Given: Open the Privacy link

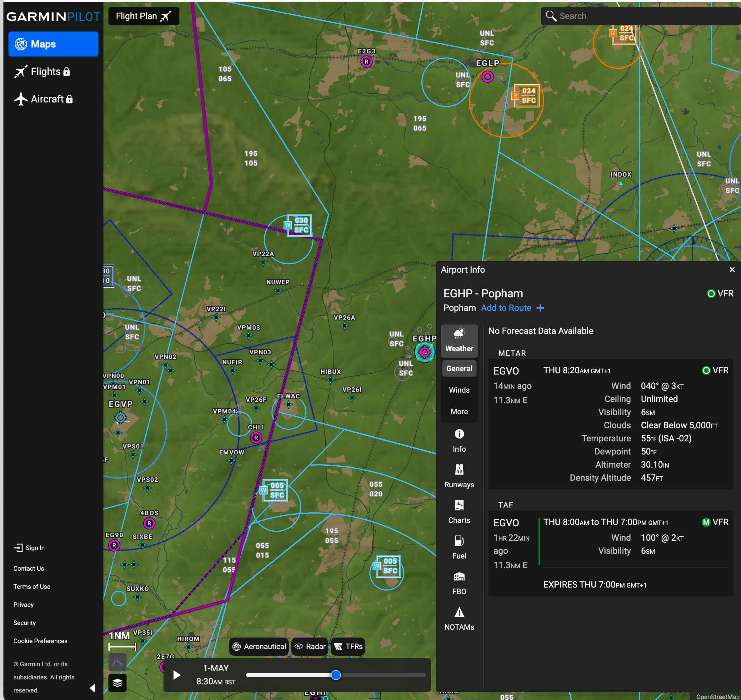Looking at the screenshot, I should tap(23, 604).
